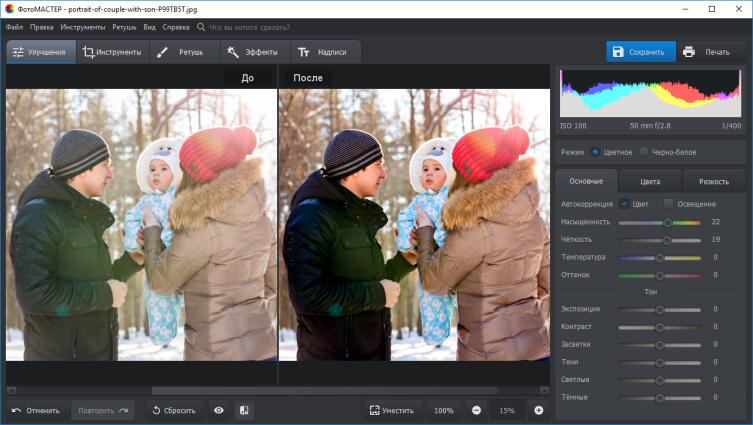This screenshot has width=753, height=425.
Task: Click the zoom in plus icon
Action: [538, 410]
